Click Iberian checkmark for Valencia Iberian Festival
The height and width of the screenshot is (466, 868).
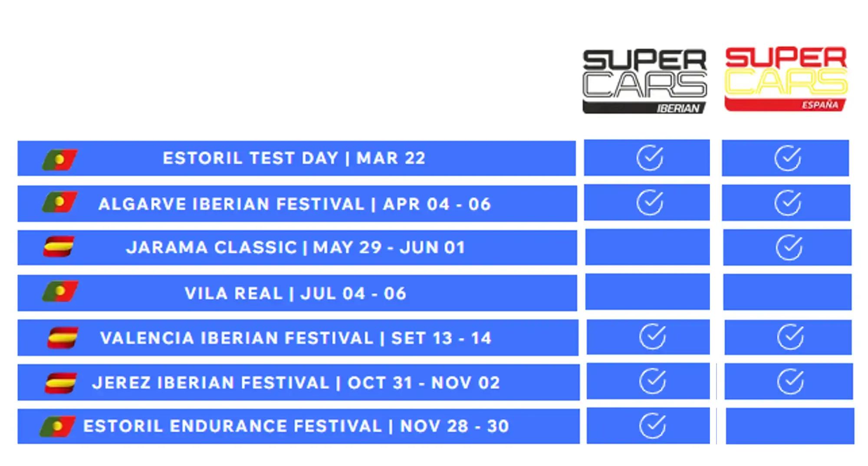(652, 337)
